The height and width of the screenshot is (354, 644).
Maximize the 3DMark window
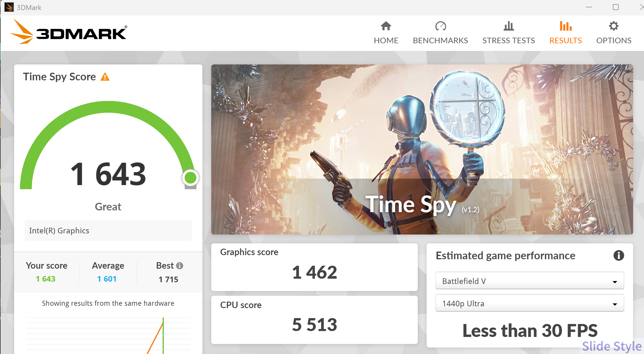(616, 7)
